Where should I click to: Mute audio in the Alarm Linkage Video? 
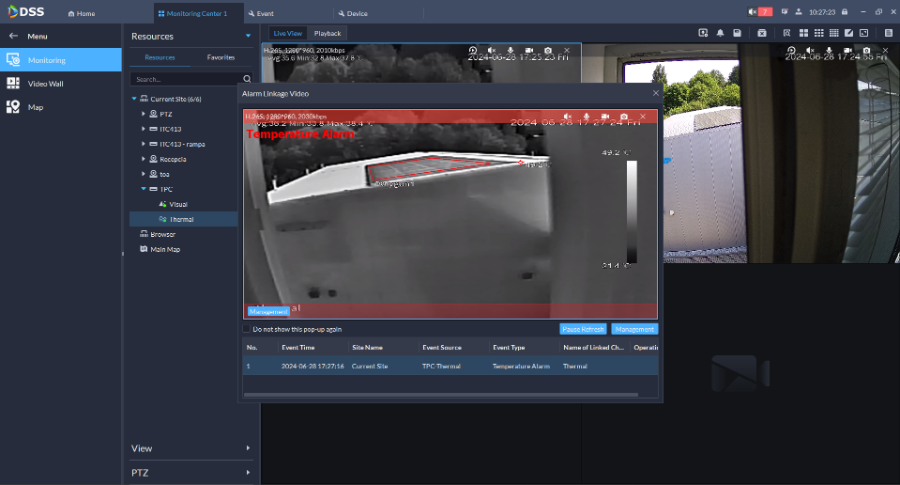click(568, 117)
